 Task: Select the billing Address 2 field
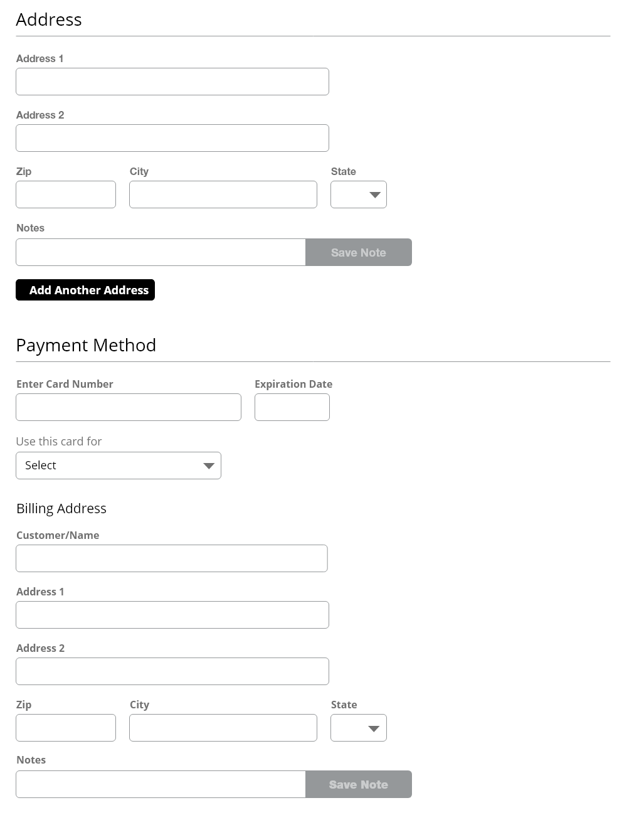172,671
